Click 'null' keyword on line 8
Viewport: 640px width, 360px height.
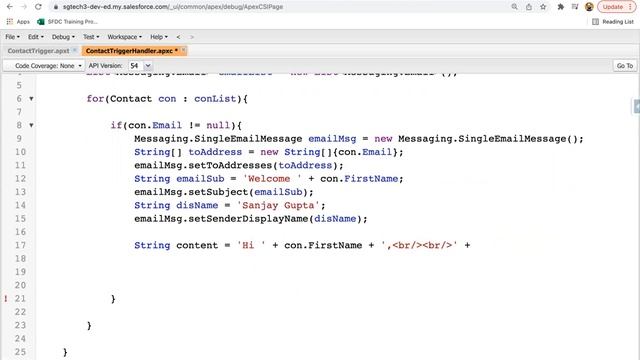[x=218, y=125]
